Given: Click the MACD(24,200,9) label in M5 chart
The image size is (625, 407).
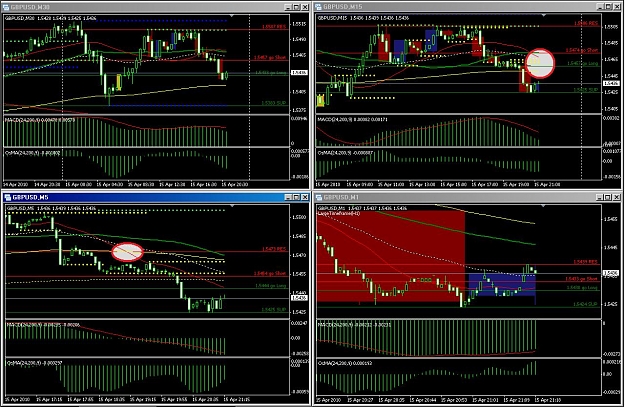Looking at the screenshot, I should (23, 325).
